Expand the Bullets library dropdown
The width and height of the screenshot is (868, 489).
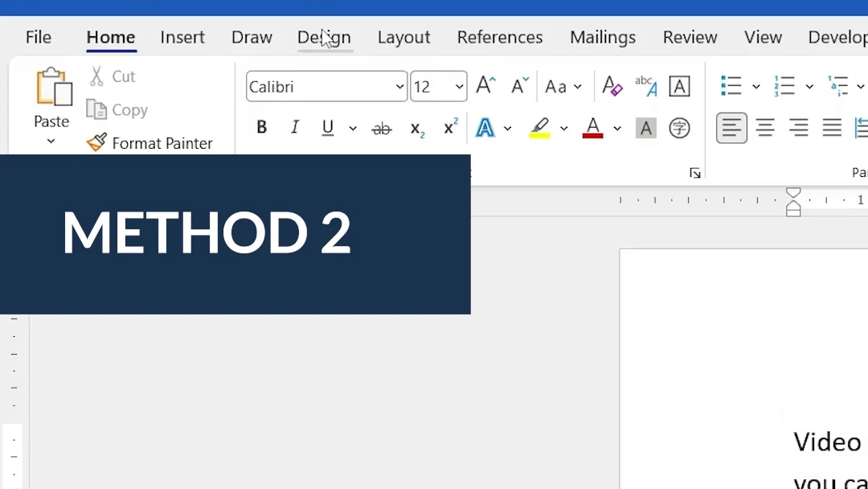click(755, 86)
